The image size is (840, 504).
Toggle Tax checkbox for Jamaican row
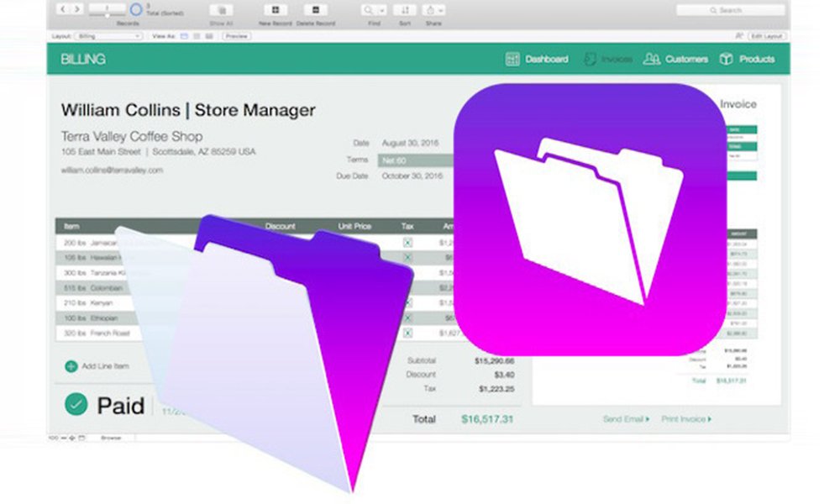click(407, 243)
